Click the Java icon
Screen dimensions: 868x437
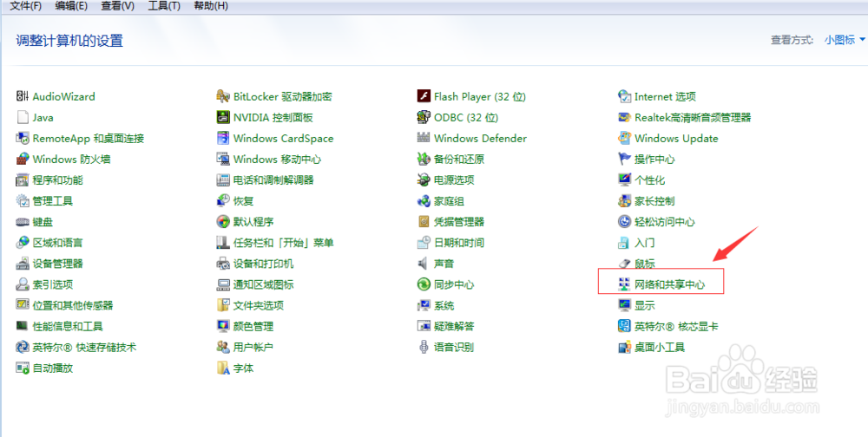tap(23, 118)
